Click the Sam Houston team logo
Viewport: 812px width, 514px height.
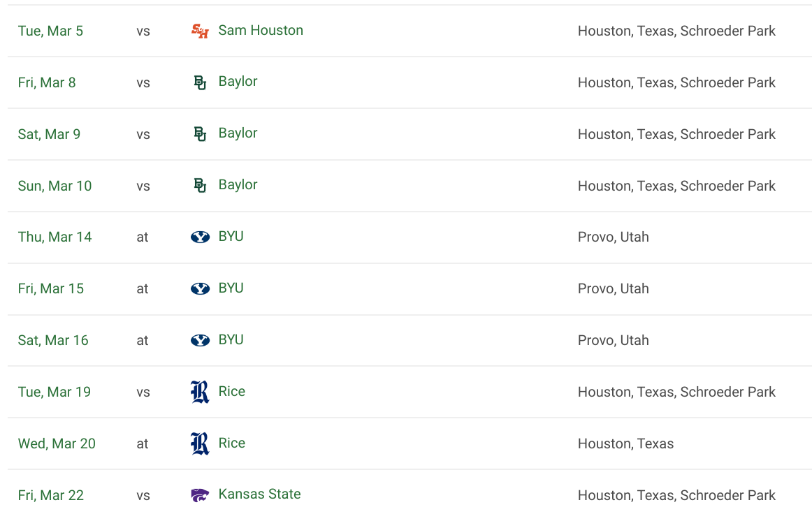pos(200,31)
